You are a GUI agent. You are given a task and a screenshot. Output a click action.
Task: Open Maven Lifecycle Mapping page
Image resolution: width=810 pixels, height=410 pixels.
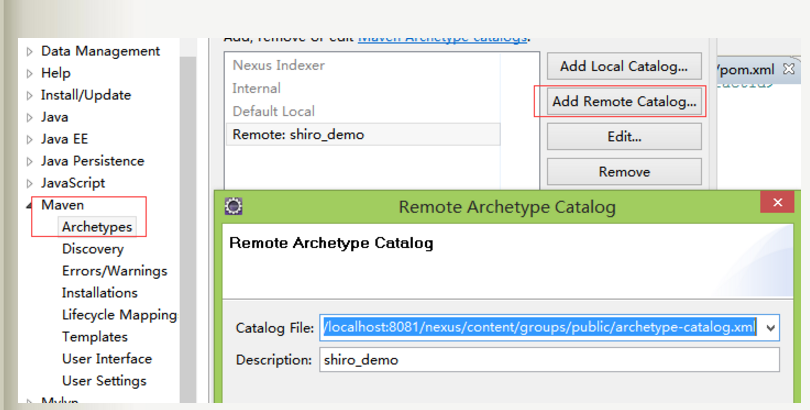tap(119, 314)
